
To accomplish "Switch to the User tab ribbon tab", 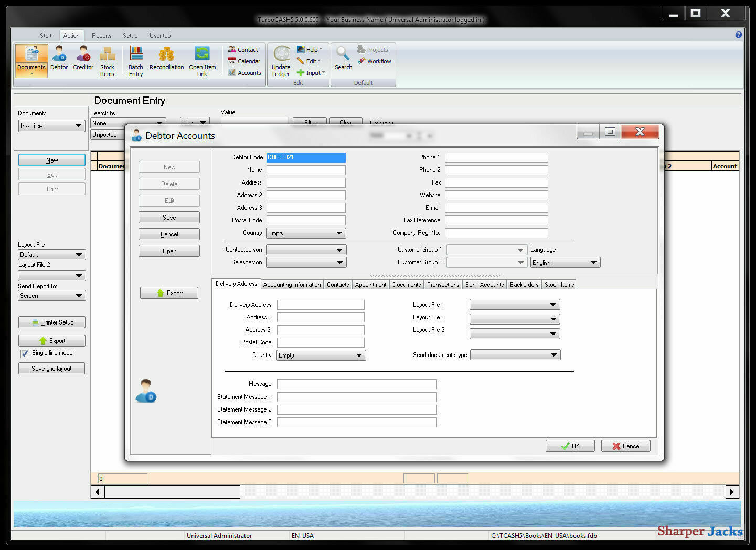I will click(159, 36).
